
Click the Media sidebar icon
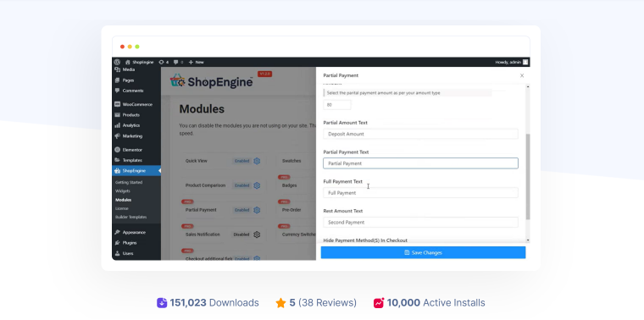(118, 69)
